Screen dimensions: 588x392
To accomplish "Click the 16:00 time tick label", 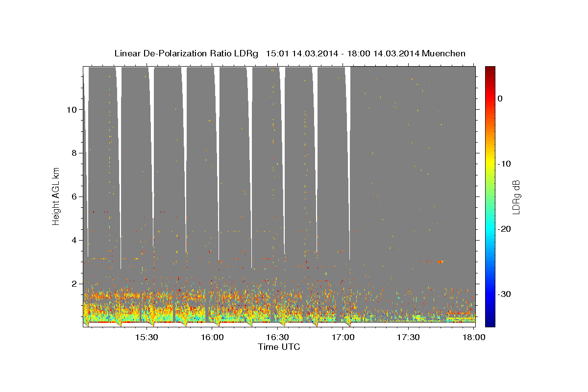I will [212, 337].
